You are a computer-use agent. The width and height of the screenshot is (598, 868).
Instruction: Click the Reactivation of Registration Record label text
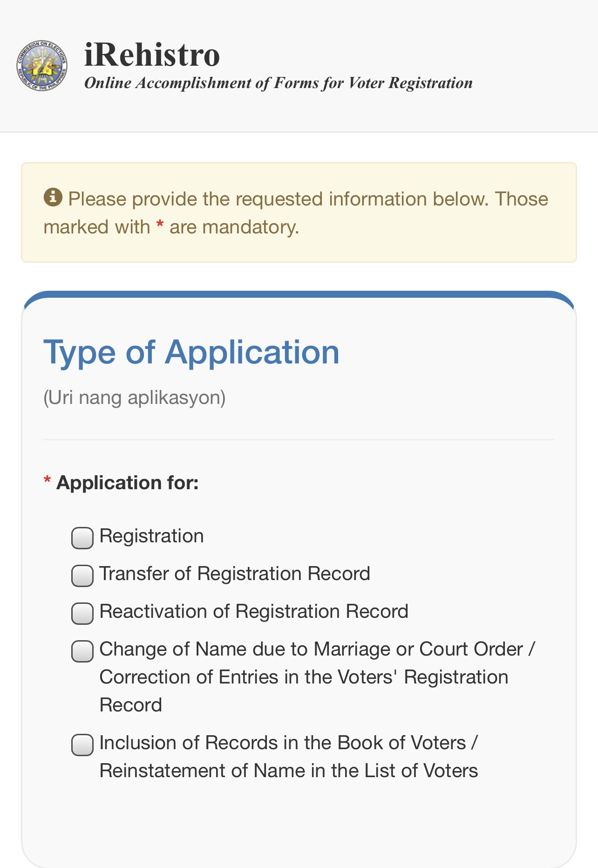coord(254,612)
